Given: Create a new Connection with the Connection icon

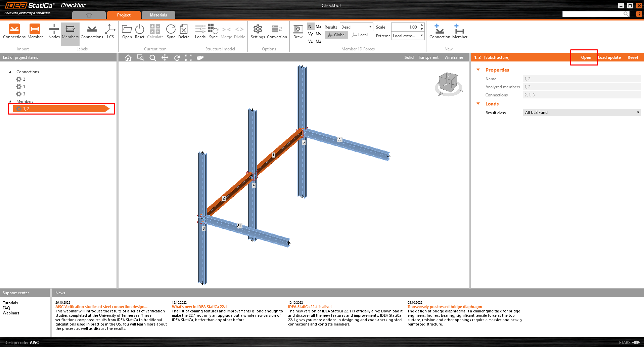Looking at the screenshot, I should point(440,32).
